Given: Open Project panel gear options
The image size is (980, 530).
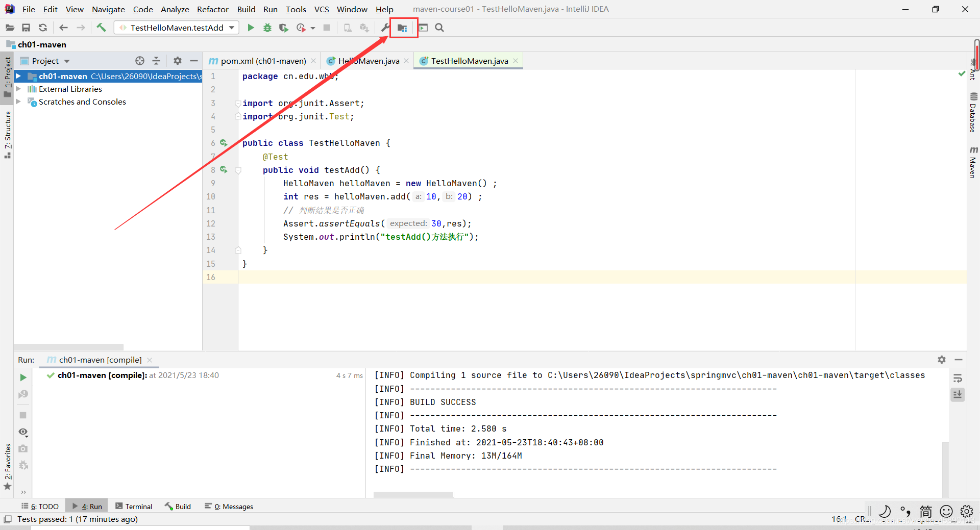Looking at the screenshot, I should click(x=177, y=61).
